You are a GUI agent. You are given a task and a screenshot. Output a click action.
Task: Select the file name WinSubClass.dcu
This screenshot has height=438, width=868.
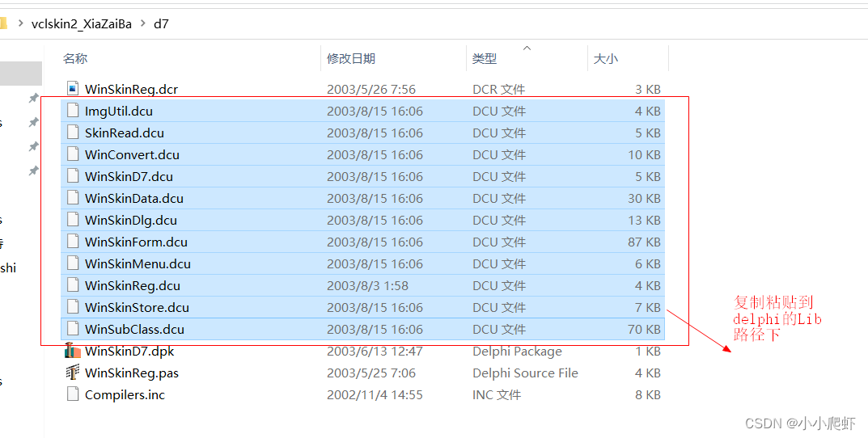(x=134, y=330)
